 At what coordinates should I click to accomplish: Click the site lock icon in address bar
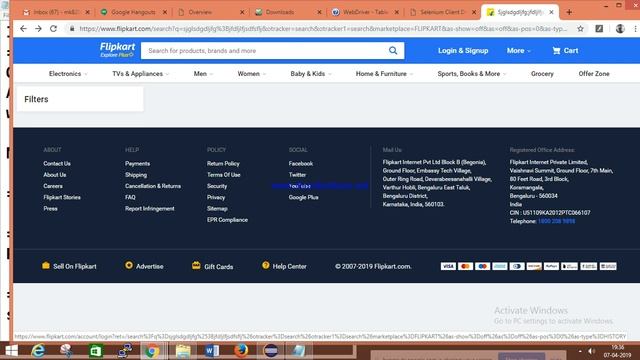pyautogui.click(x=72, y=29)
